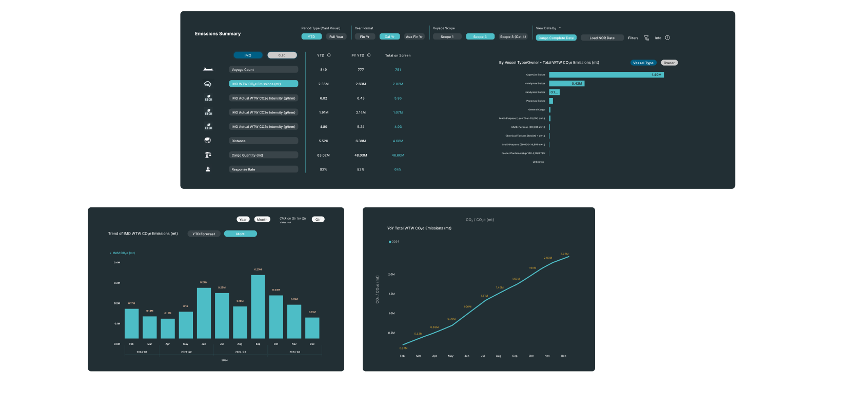Expand the View Data By dropdown arrow
The width and height of the screenshot is (868, 405).
pyautogui.click(x=560, y=28)
